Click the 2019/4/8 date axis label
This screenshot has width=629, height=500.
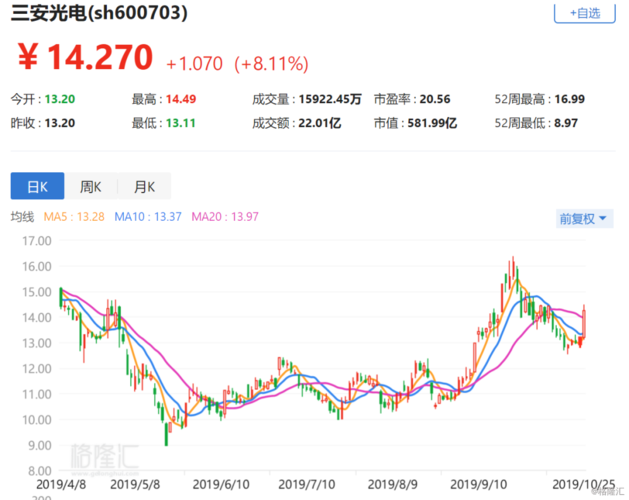pos(61,484)
